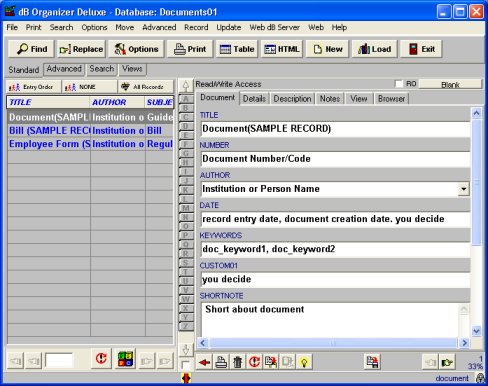Generate HTML via the HTML button
488x386 pixels.
pos(281,49)
